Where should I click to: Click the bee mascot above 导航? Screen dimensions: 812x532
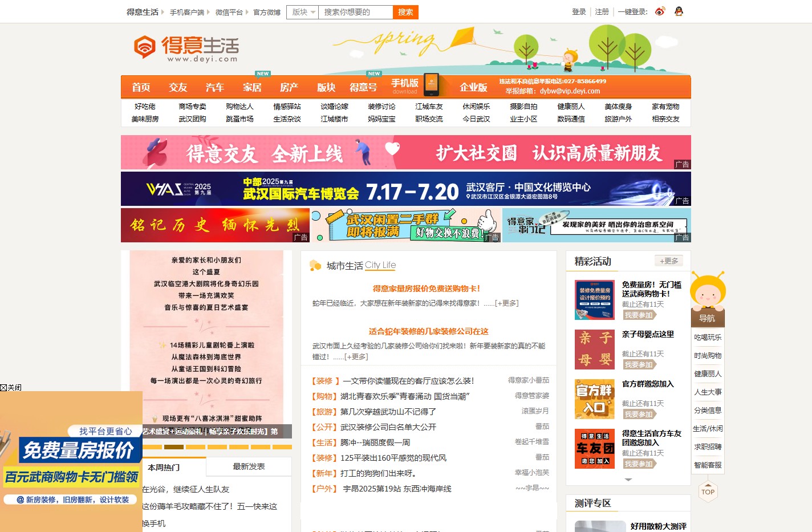point(708,291)
